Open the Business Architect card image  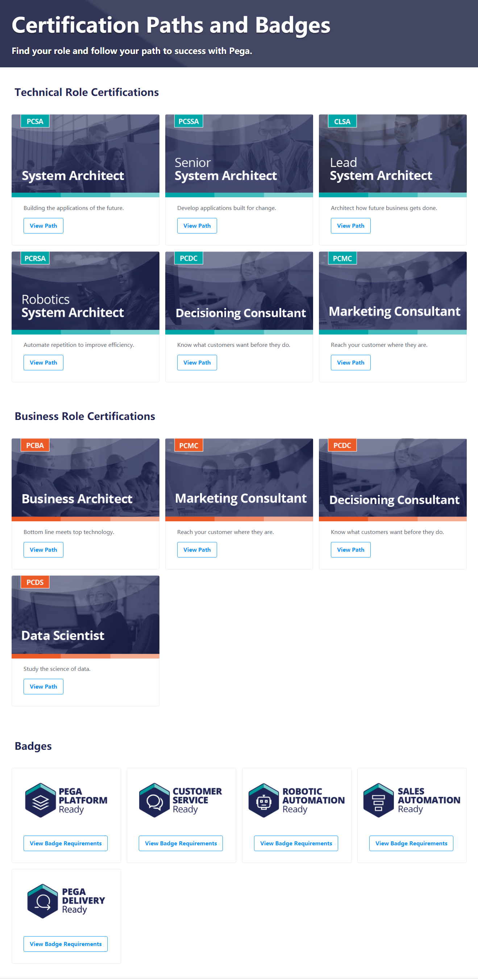click(x=85, y=480)
